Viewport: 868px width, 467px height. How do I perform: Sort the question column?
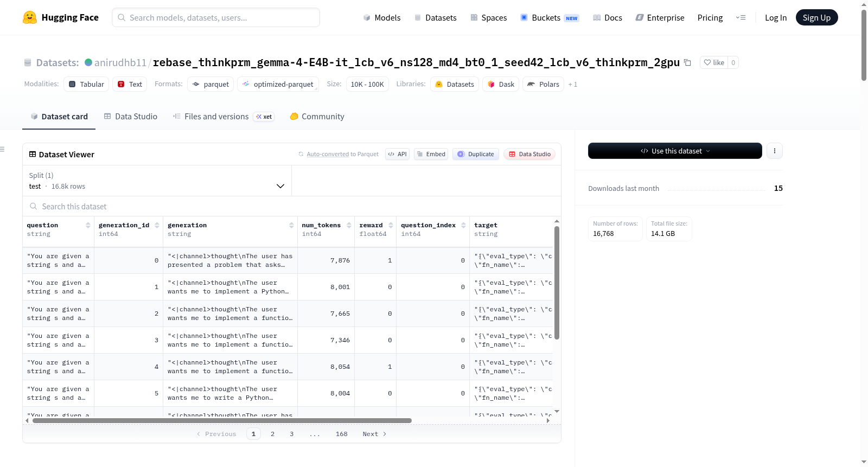click(88, 225)
